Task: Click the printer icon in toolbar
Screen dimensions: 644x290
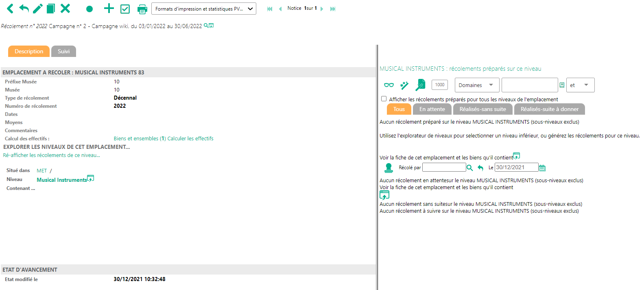Action: point(142,9)
